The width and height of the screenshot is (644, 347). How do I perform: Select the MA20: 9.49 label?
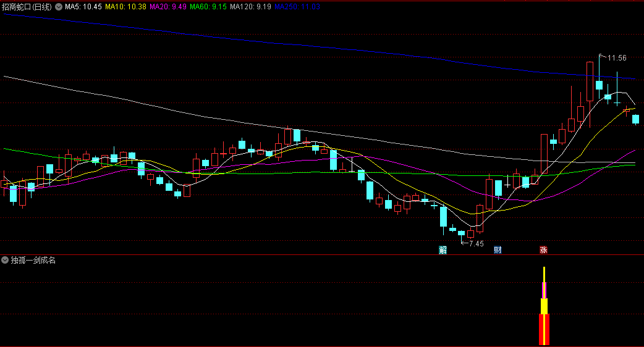(x=168, y=7)
